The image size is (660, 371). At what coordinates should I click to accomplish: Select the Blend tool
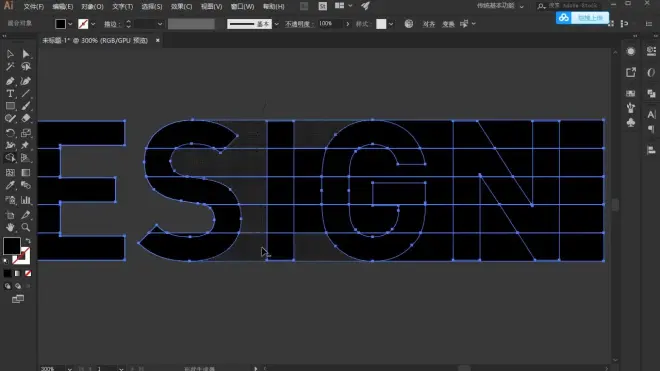coord(26,185)
